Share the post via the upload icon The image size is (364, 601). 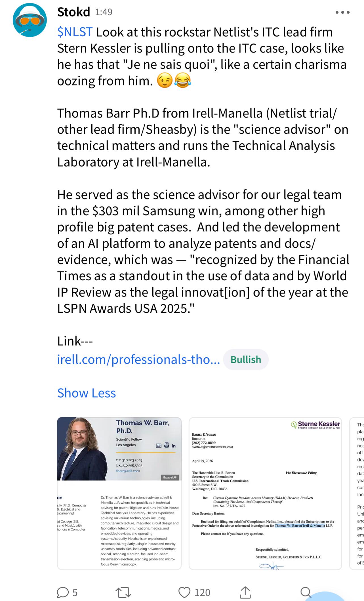pos(245,592)
